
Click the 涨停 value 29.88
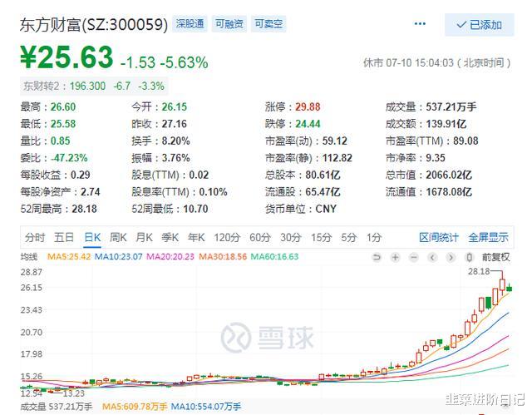308,107
